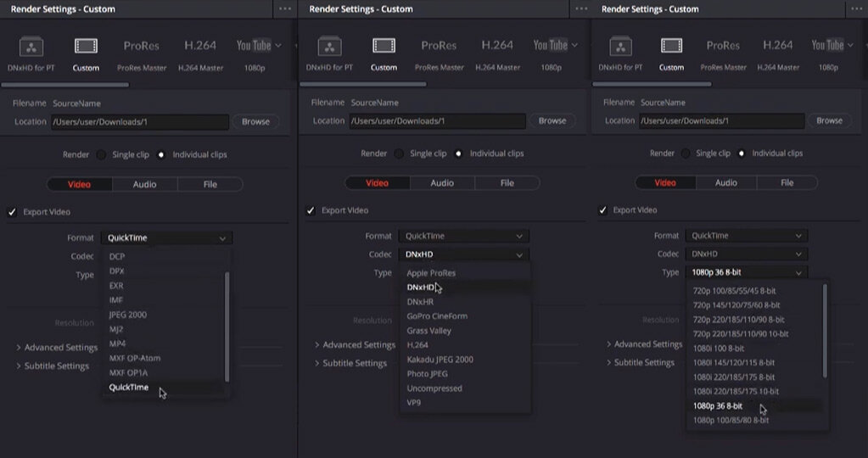Screen dimensions: 868x458
Task: Expand Subtitle Settings in middle panel
Action: (x=350, y=363)
